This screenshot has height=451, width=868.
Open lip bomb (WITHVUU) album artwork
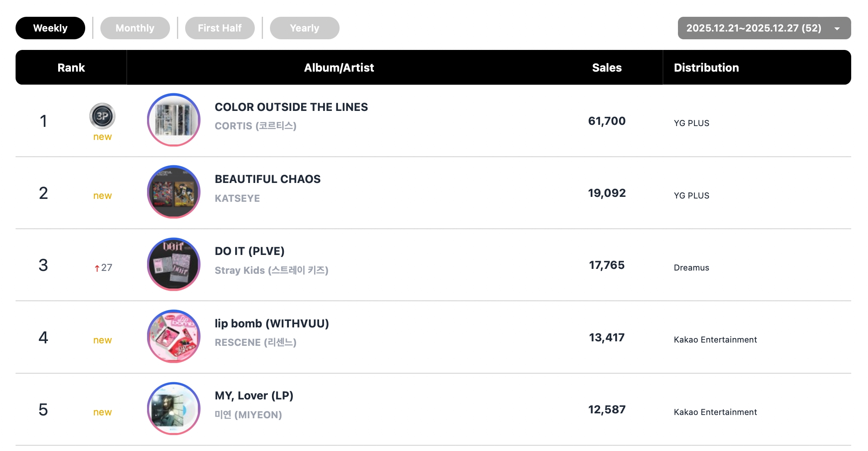coord(174,336)
